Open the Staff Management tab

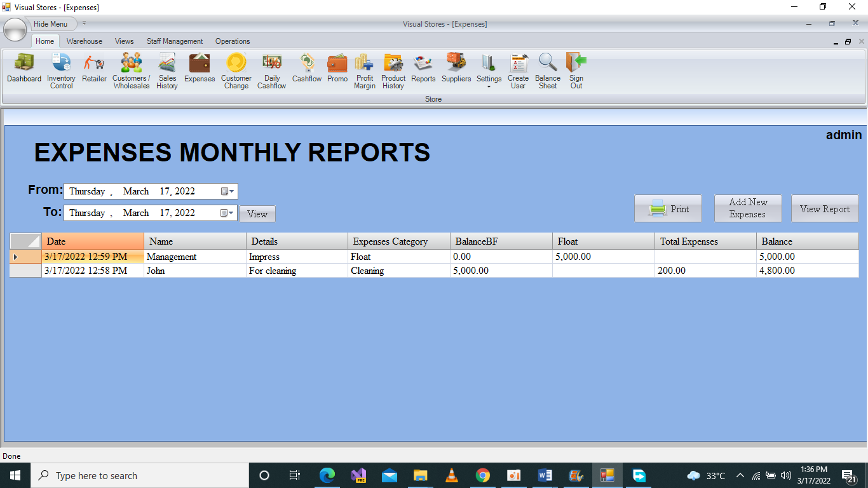point(175,41)
